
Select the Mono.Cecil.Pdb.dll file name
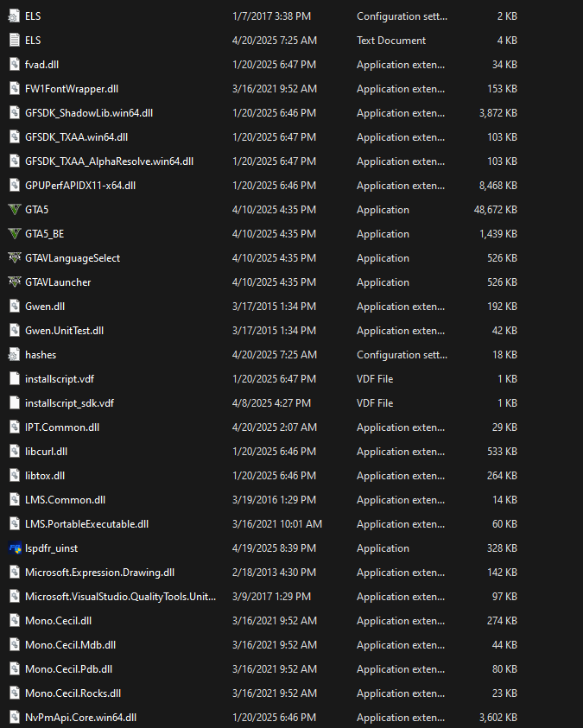(x=69, y=669)
